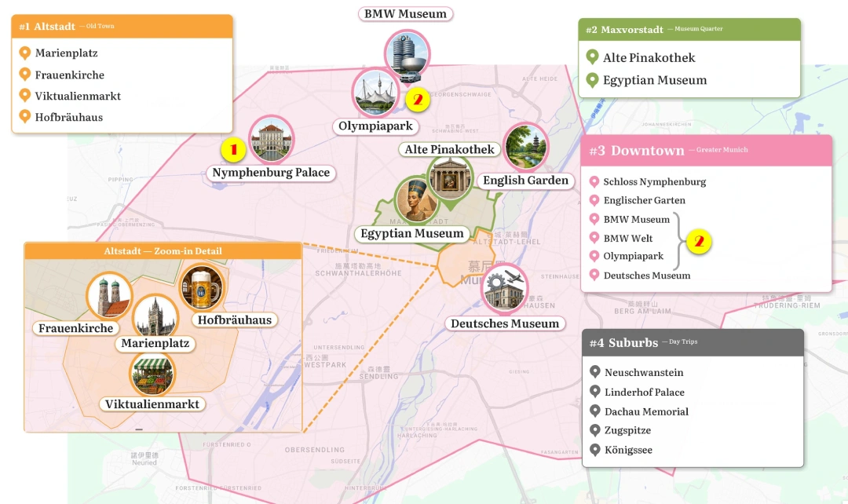This screenshot has width=848, height=504.
Task: Click the BMW Museum tower thumbnail marker
Action: click(407, 53)
